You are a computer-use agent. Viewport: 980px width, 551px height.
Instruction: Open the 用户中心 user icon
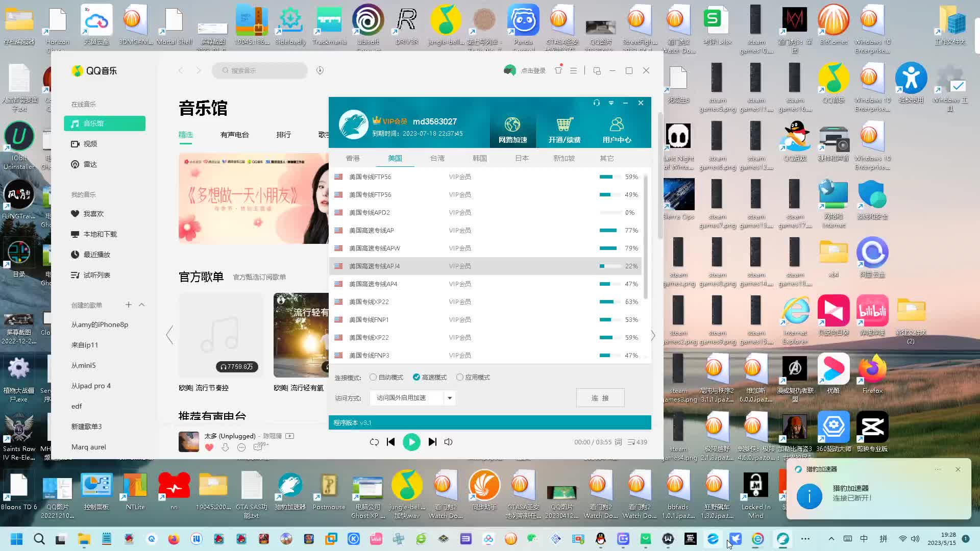(x=617, y=125)
